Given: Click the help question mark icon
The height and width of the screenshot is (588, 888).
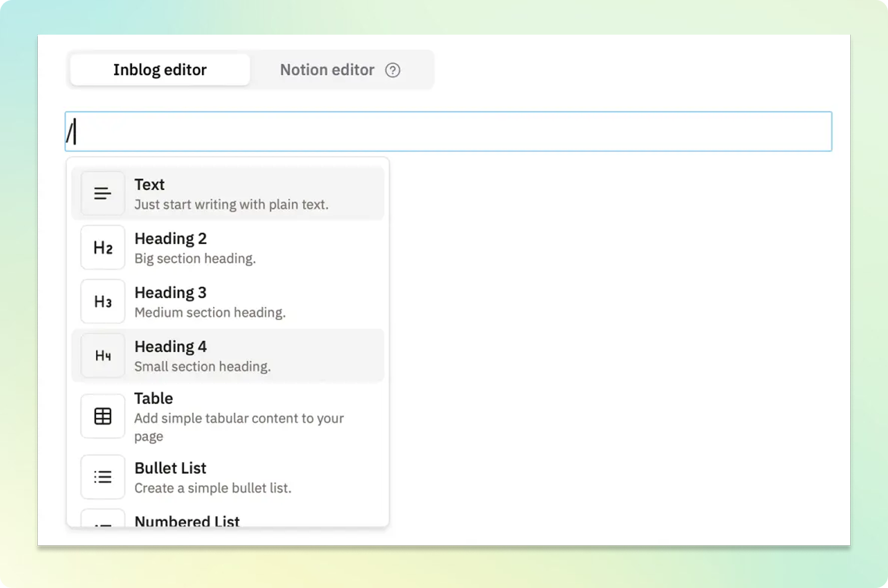Looking at the screenshot, I should coord(393,70).
